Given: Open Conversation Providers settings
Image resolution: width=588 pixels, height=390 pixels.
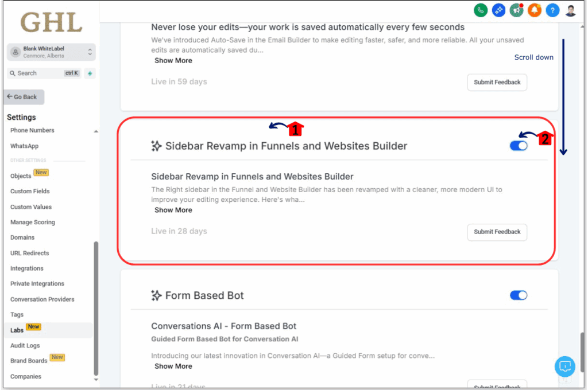Looking at the screenshot, I should tap(42, 299).
